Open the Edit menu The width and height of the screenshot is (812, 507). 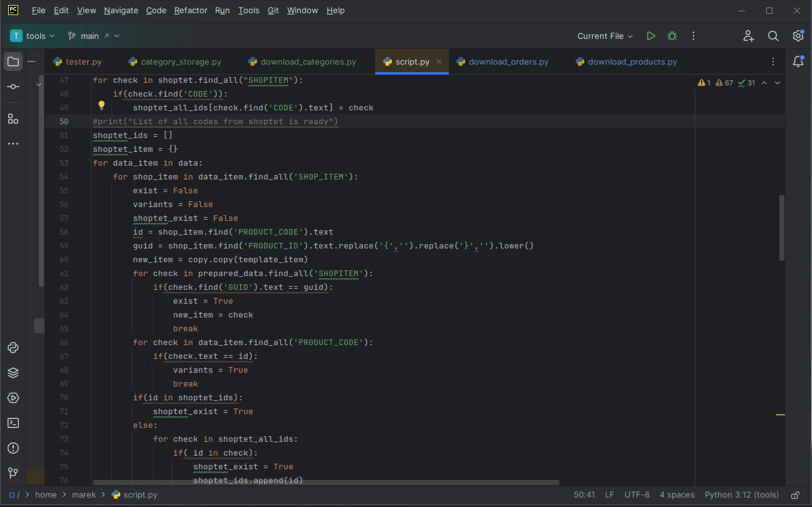coord(61,11)
